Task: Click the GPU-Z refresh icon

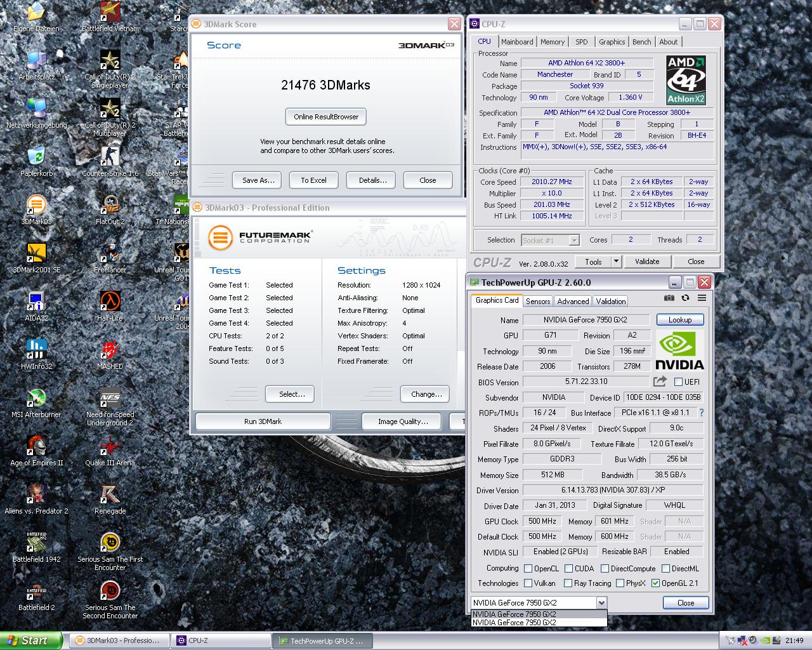Action: (685, 298)
